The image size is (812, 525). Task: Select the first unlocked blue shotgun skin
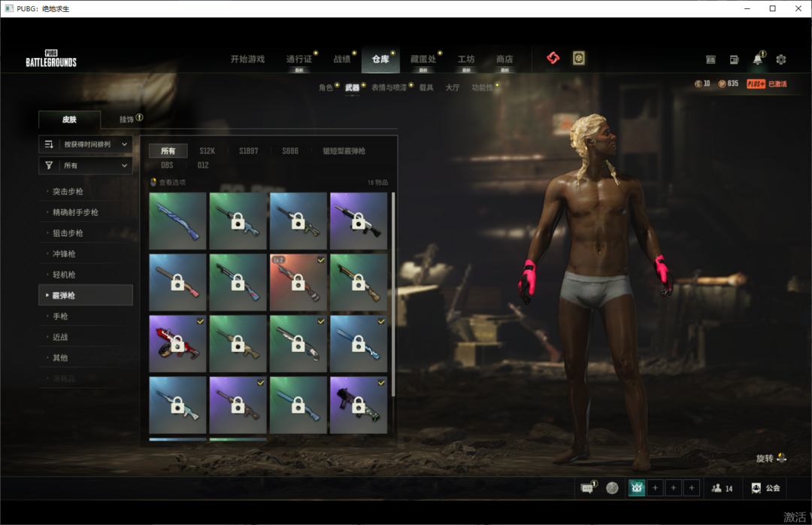(x=177, y=221)
